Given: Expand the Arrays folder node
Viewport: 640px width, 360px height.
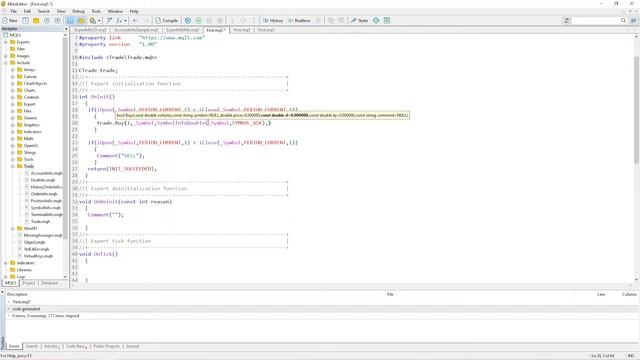Looking at the screenshot, I should coord(13,70).
